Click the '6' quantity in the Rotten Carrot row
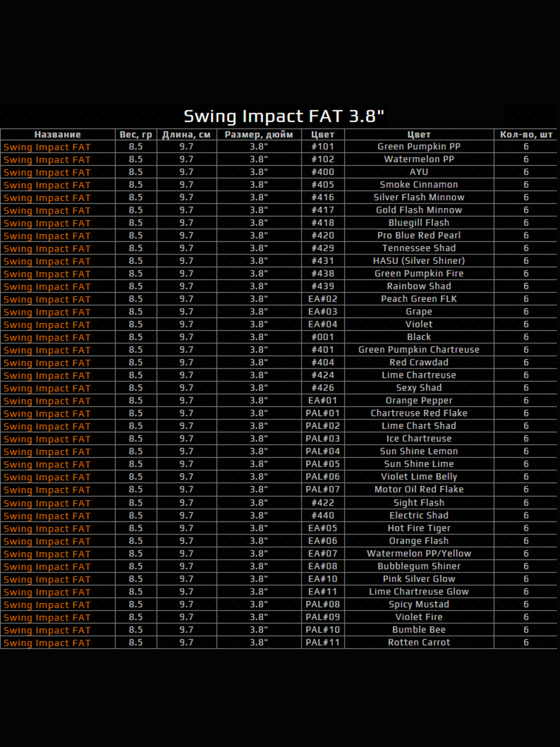 pyautogui.click(x=526, y=642)
